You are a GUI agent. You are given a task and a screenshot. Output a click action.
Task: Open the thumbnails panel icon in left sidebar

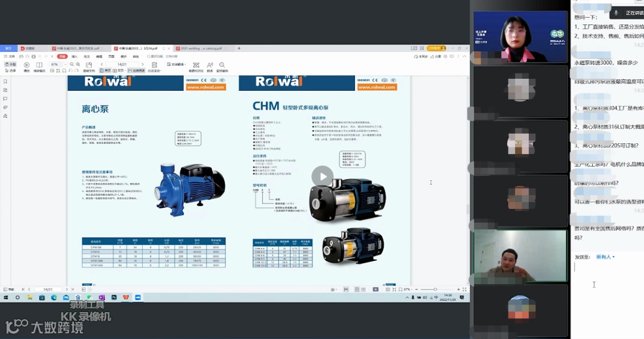click(5, 90)
